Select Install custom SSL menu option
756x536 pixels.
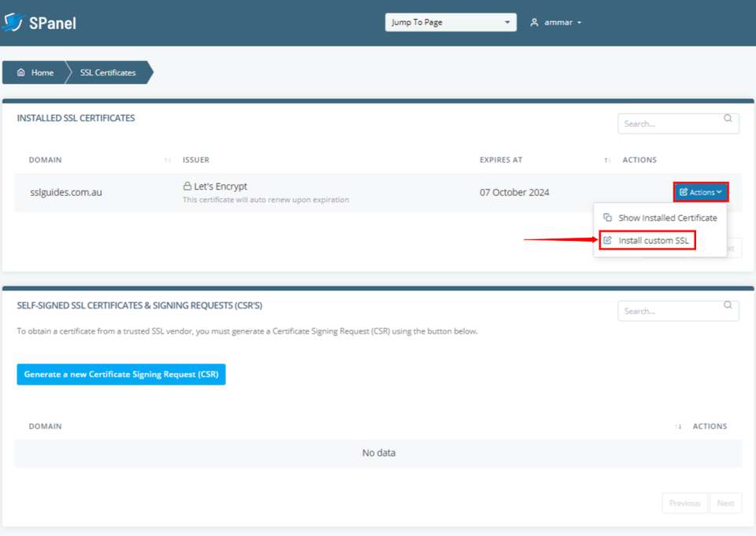653,240
